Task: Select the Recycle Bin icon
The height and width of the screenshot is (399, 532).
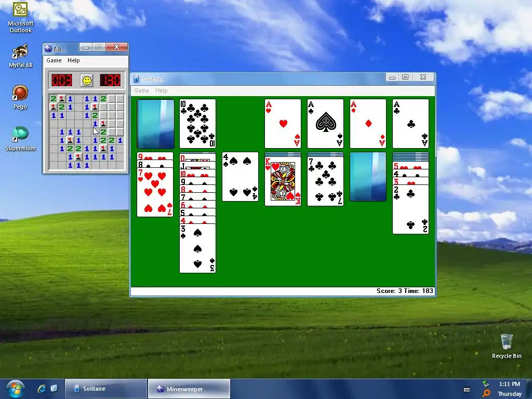Action: coord(507,346)
